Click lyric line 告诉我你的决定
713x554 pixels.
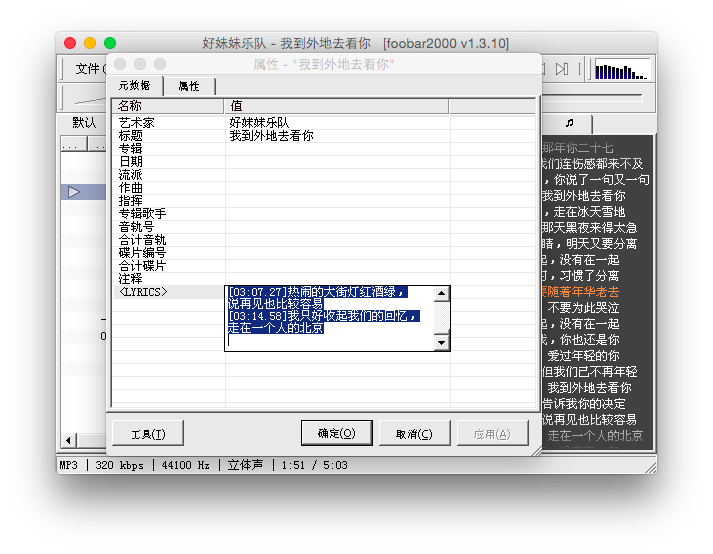coord(584,403)
